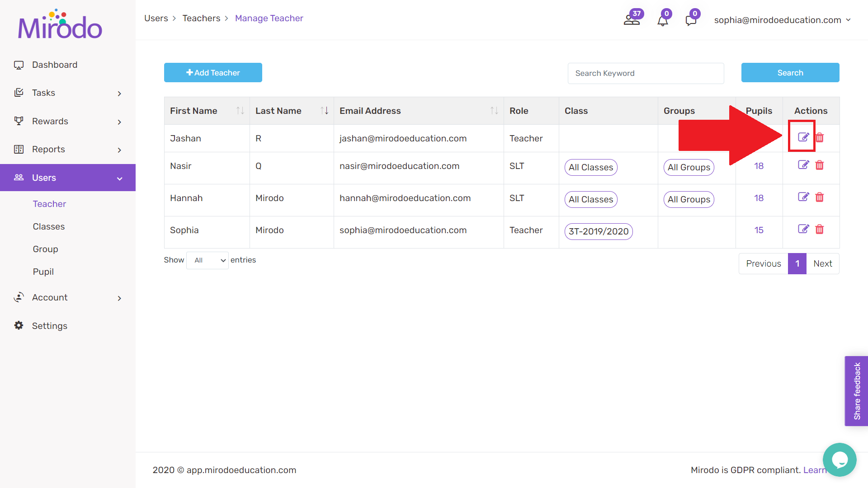Expand the Reports menu chevron
868x488 pixels.
119,150
